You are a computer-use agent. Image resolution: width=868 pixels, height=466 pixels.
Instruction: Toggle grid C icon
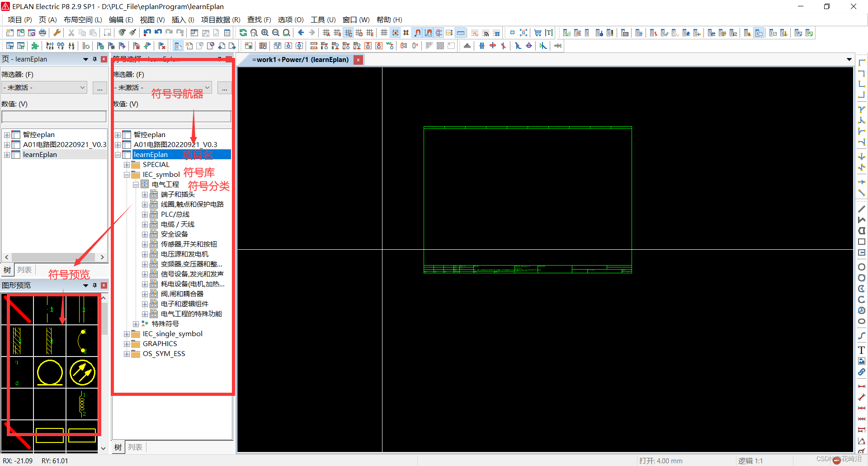pyautogui.click(x=348, y=33)
